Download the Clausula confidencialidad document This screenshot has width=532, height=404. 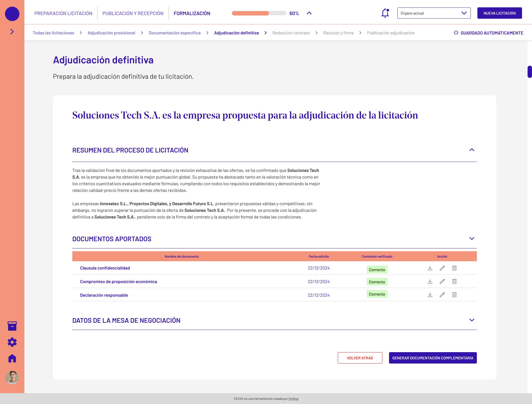tap(430, 268)
